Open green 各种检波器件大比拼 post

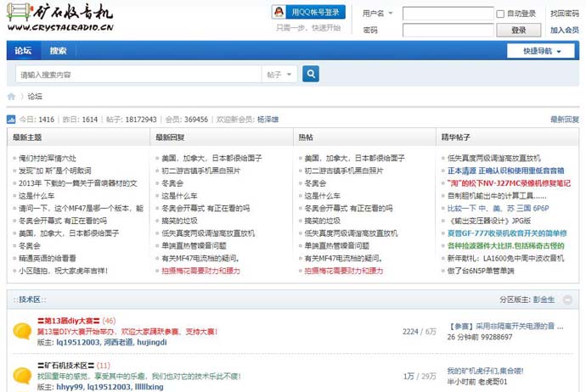point(505,246)
